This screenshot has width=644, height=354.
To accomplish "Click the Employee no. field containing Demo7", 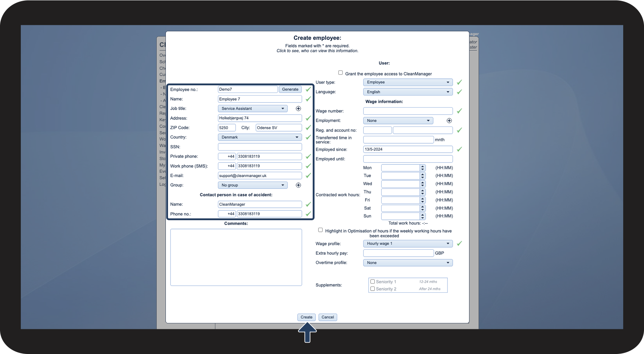I will point(248,89).
